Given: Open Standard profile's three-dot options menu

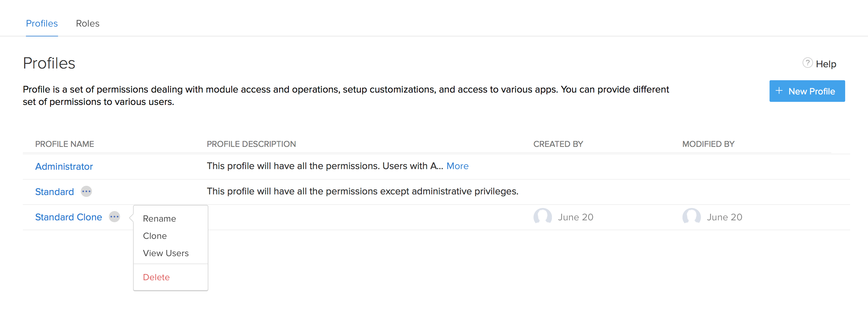Looking at the screenshot, I should [x=86, y=191].
